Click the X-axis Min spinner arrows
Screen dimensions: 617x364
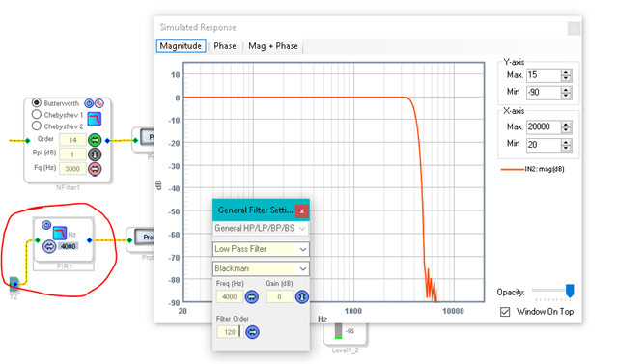point(566,145)
